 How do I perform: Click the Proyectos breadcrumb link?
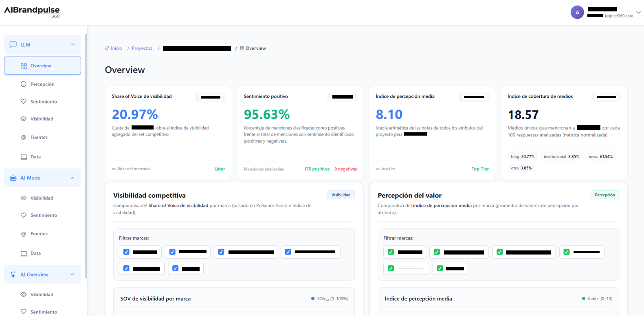142,48
